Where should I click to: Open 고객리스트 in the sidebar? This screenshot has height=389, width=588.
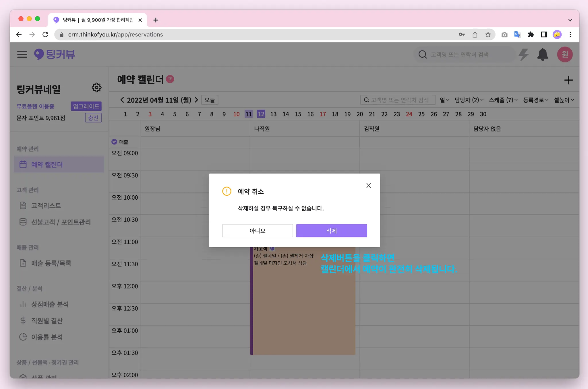[x=46, y=205]
